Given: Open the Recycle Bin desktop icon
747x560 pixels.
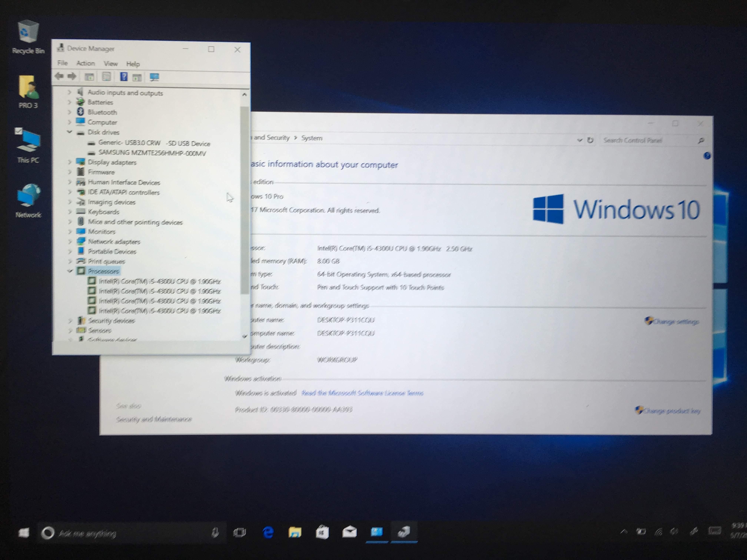Looking at the screenshot, I should coord(28,37).
